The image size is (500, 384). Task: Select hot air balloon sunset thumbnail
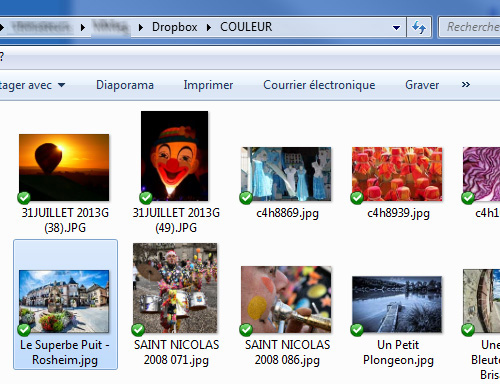point(64,167)
